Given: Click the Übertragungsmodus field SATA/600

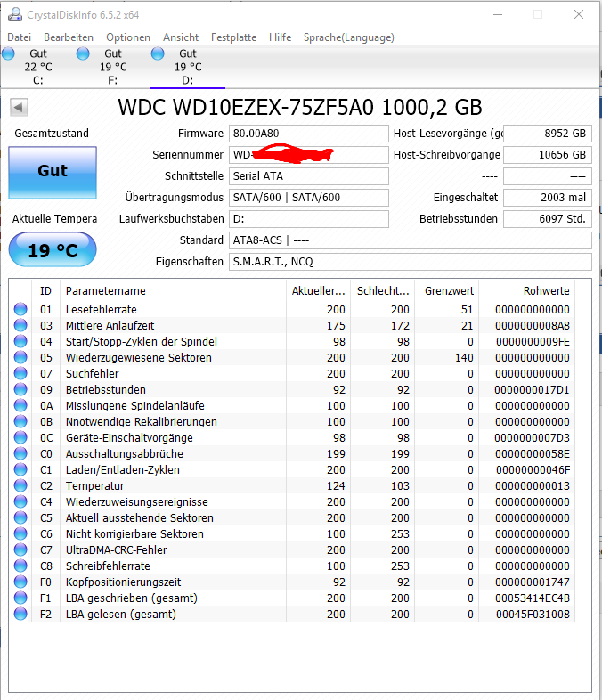Looking at the screenshot, I should pyautogui.click(x=309, y=198).
